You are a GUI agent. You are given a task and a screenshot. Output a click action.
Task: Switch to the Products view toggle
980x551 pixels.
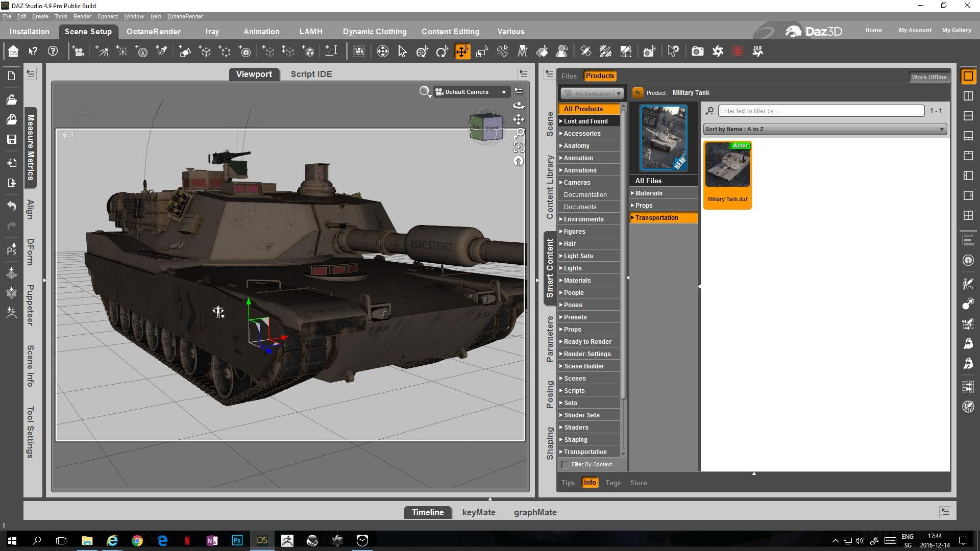click(x=600, y=76)
